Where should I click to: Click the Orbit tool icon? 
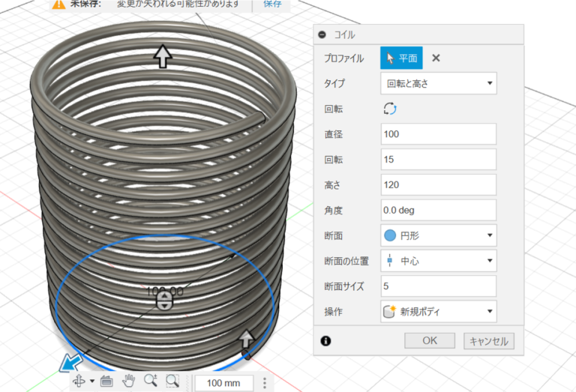click(x=79, y=381)
